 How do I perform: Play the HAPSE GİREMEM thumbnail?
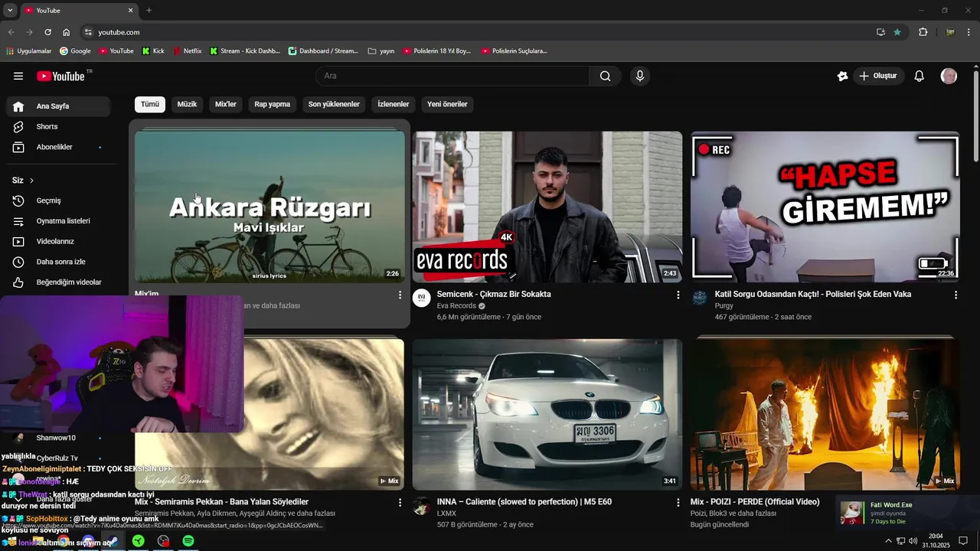825,207
